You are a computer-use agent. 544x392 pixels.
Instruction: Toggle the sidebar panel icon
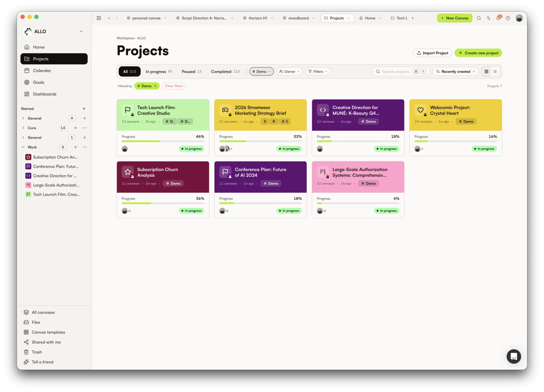tap(99, 18)
